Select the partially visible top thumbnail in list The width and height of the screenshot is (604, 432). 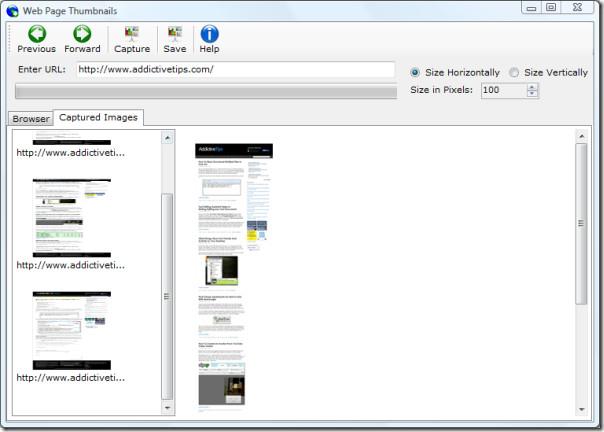[72, 138]
